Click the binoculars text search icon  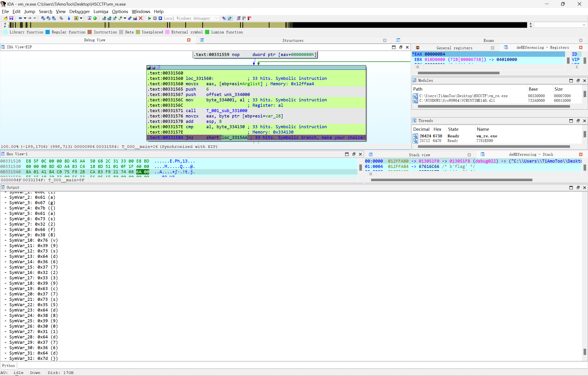[48, 18]
